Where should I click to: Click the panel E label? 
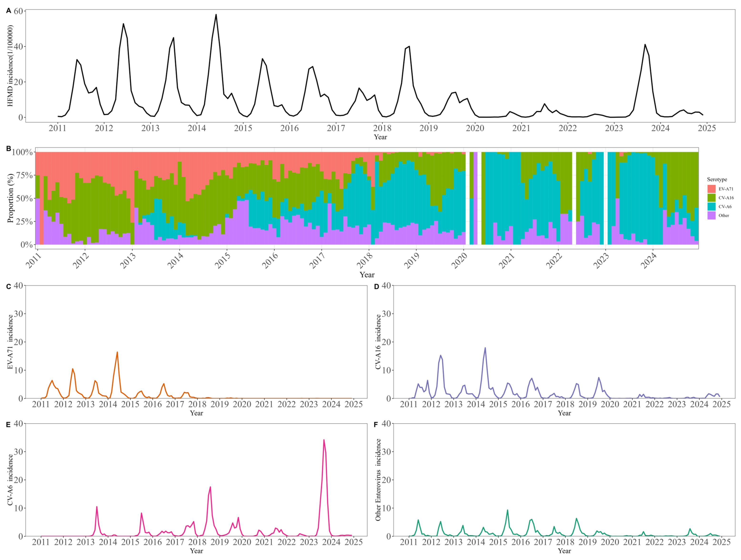click(9, 424)
